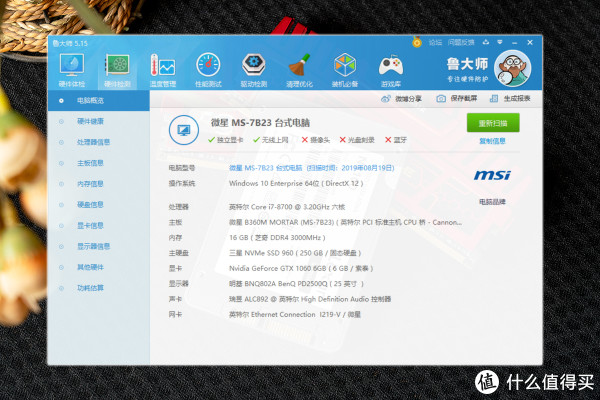Click the Ethernet Connection I219-V text
The height and width of the screenshot is (400, 600).
(295, 315)
